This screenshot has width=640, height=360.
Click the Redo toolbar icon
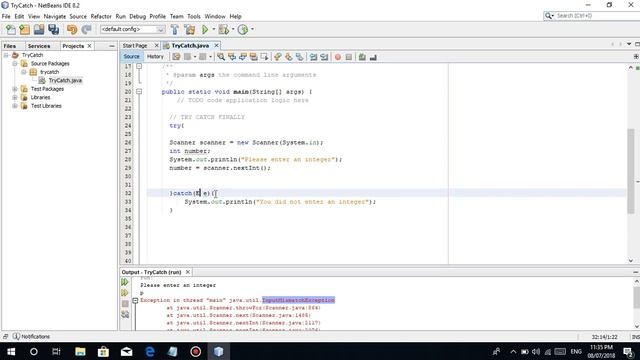click(x=86, y=29)
